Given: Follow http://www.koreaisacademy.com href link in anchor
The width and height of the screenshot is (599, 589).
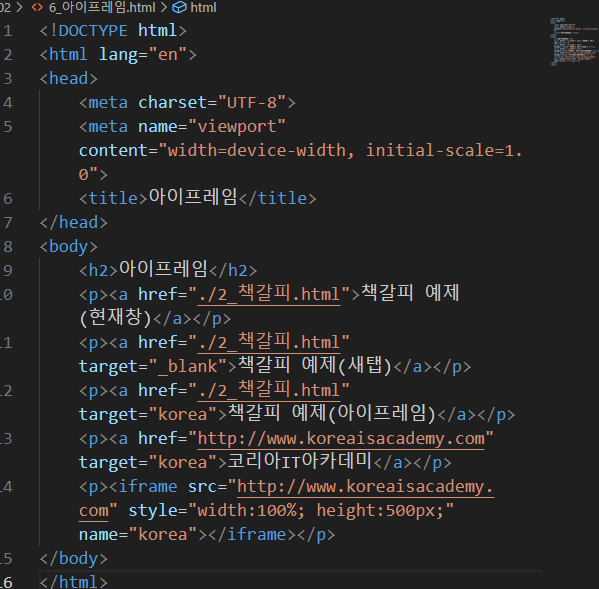Looking at the screenshot, I should click(x=341, y=439).
